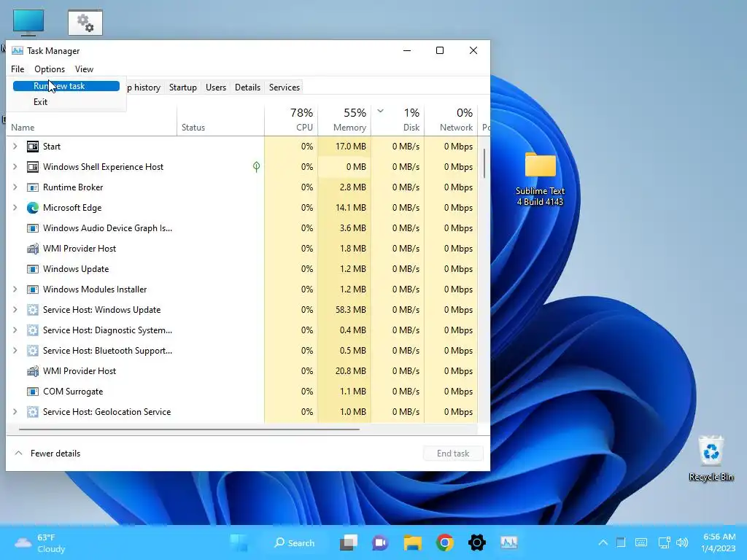Click the Microsoft Edge process icon
Screen dimensions: 747x560
click(32, 208)
